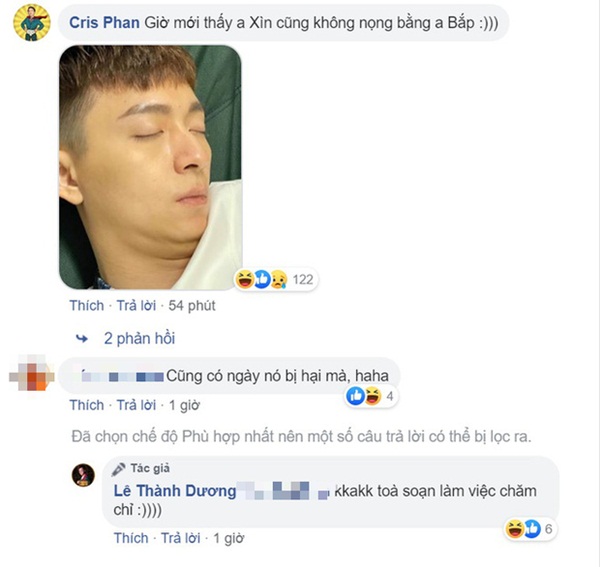
Task: Open the sleeping man photo in comment
Action: 150,167
